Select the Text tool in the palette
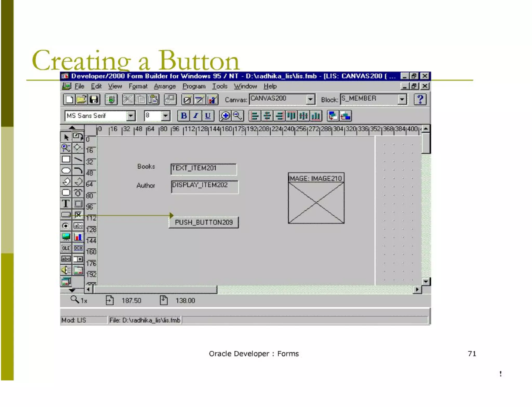Viewport: 532px width, 407px height. 66,204
